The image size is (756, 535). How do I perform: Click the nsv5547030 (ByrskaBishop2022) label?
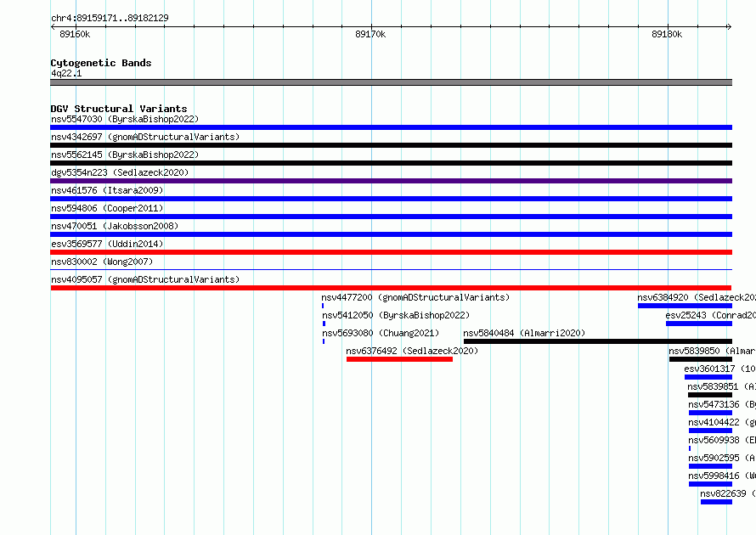tap(125, 119)
